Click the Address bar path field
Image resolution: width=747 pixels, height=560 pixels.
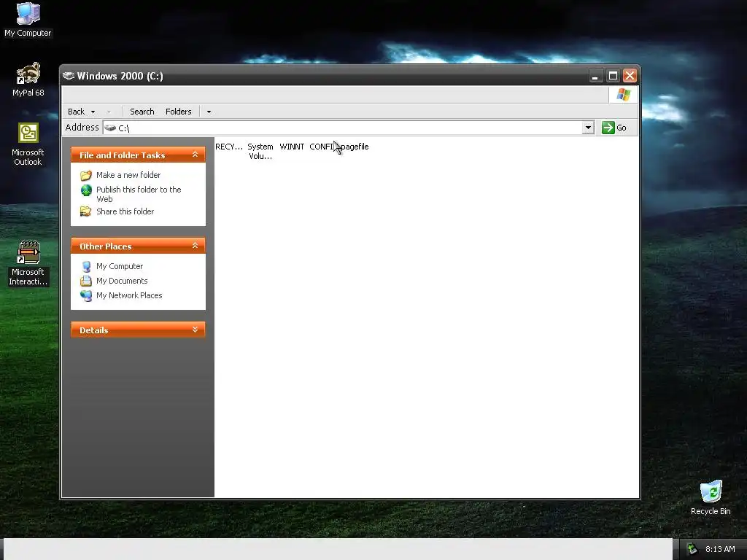click(343, 128)
